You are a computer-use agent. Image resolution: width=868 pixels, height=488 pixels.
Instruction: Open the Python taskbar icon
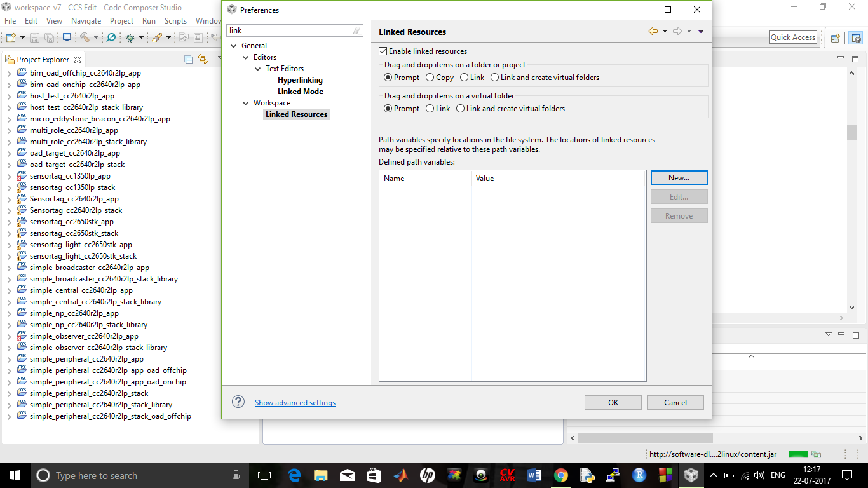pyautogui.click(x=587, y=475)
